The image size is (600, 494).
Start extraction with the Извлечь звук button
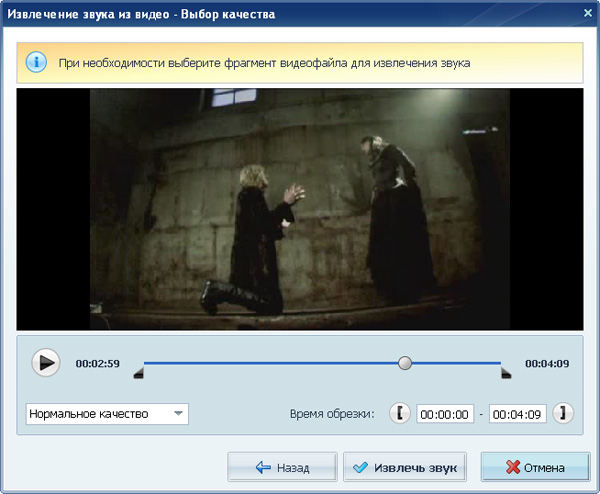pyautogui.click(x=405, y=467)
